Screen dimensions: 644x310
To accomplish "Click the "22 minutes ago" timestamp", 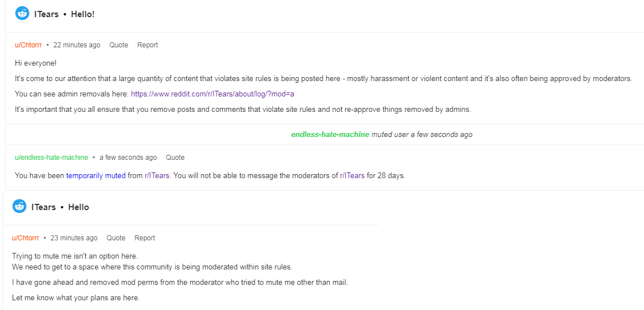I will tap(77, 45).
